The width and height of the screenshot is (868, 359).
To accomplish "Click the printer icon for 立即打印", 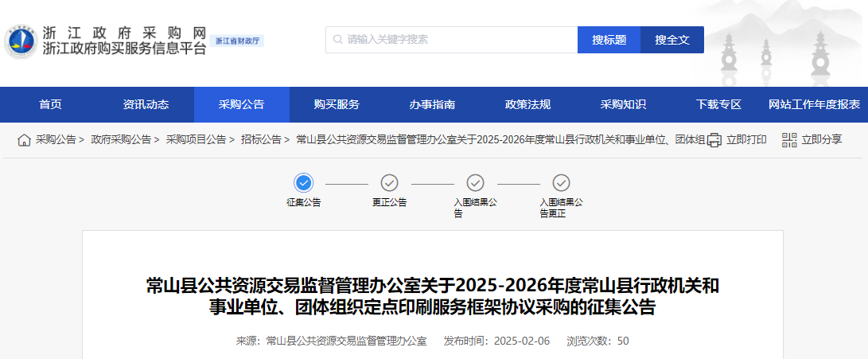I will [714, 140].
